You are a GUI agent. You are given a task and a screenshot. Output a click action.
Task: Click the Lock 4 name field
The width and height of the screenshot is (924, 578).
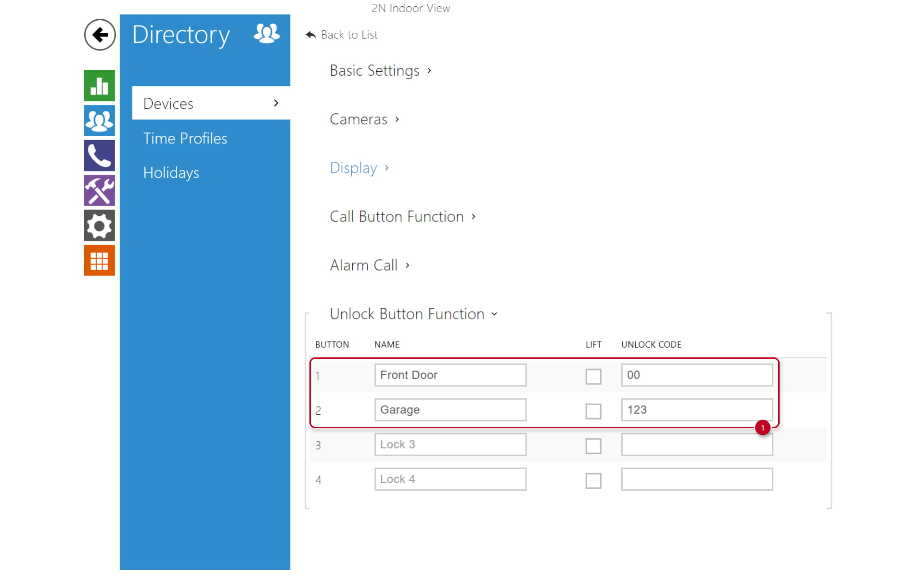(450, 479)
